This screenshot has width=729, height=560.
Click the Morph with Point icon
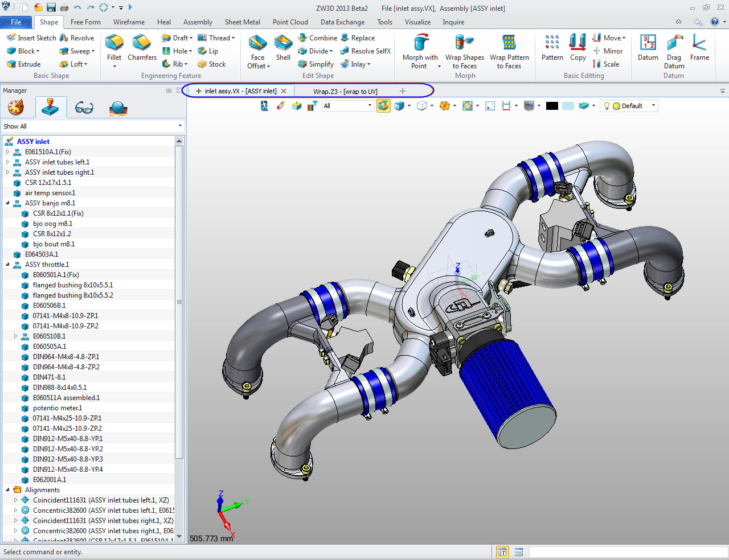[420, 43]
